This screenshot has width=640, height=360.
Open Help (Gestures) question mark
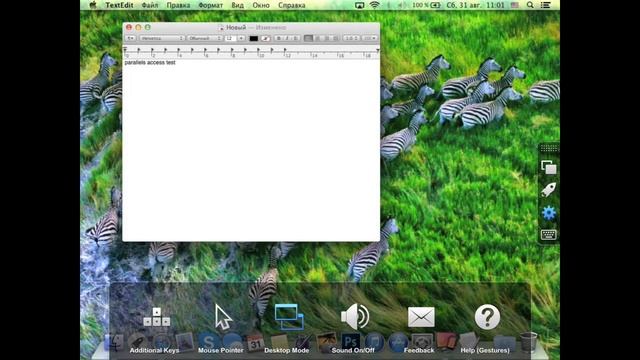tap(487, 317)
